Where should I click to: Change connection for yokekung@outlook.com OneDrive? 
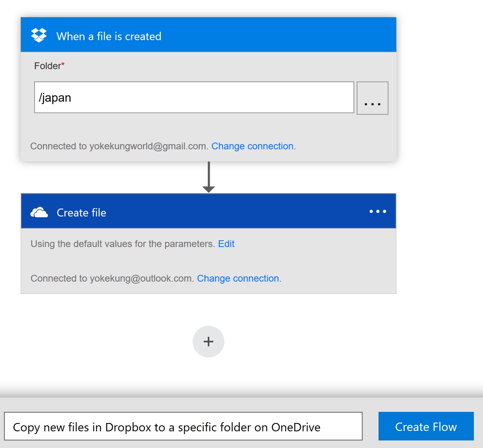(x=239, y=278)
